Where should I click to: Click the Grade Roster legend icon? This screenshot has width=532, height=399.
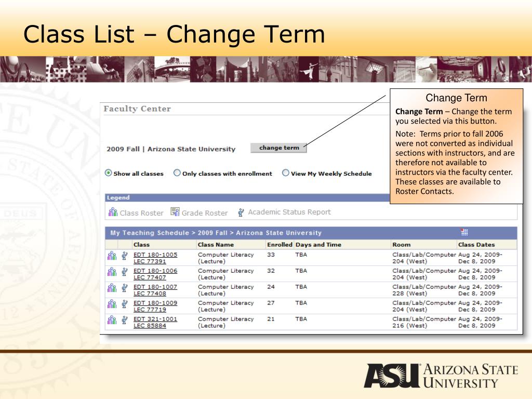175,212
